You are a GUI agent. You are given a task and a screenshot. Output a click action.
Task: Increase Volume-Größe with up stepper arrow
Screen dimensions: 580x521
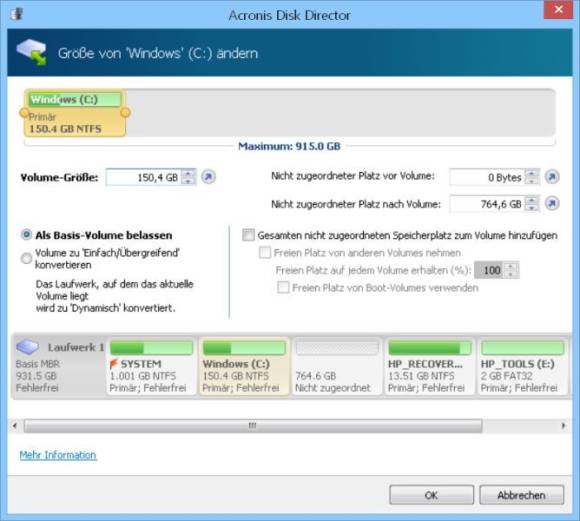[x=188, y=173]
